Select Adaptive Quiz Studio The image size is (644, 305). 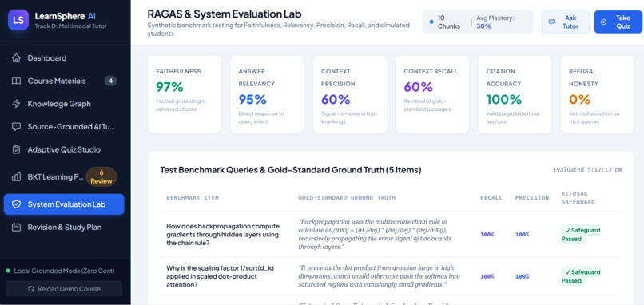(x=64, y=149)
